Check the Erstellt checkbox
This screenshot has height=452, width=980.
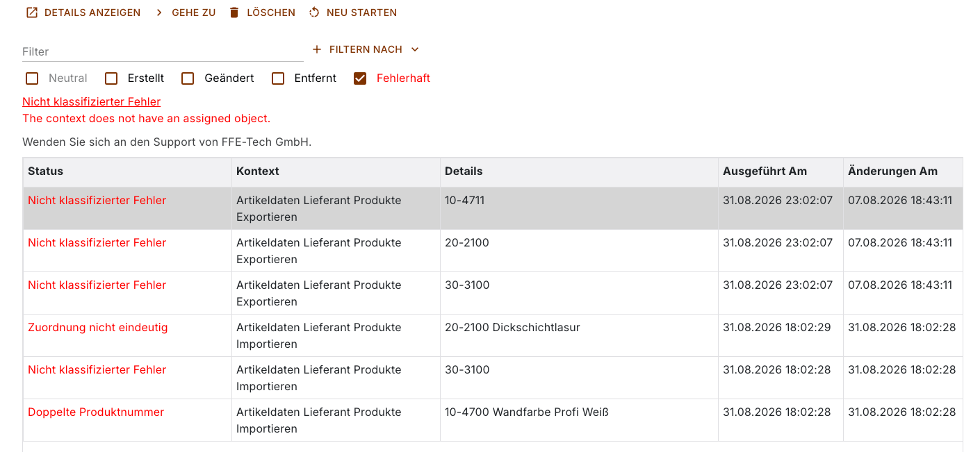click(111, 78)
